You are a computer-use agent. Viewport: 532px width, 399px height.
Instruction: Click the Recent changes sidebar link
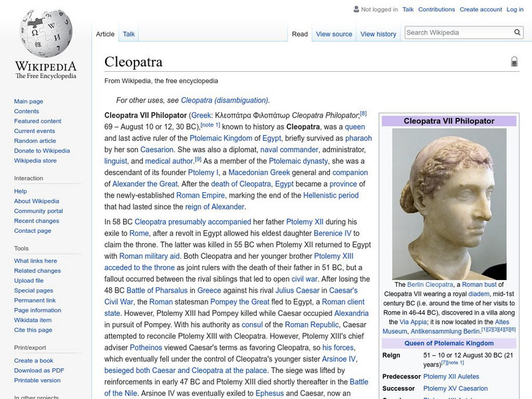coord(37,221)
